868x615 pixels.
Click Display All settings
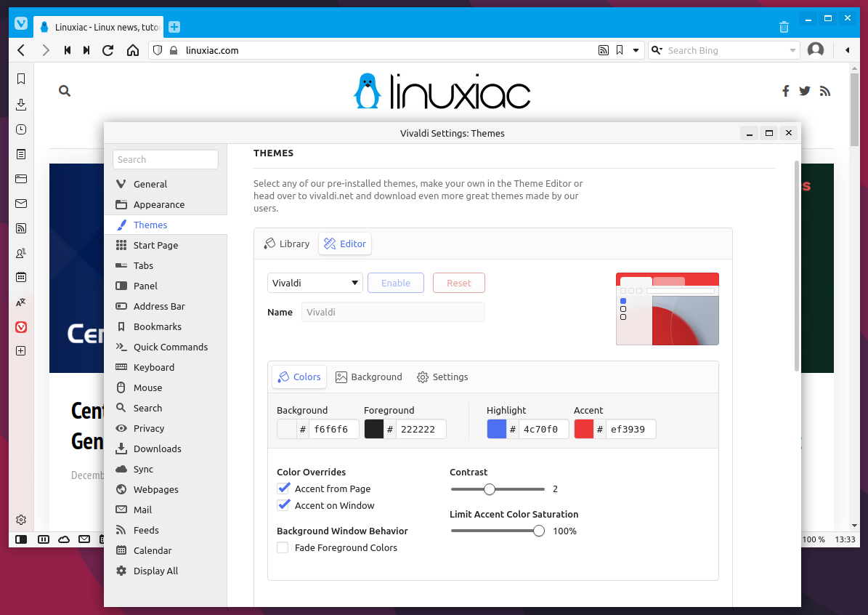166,571
